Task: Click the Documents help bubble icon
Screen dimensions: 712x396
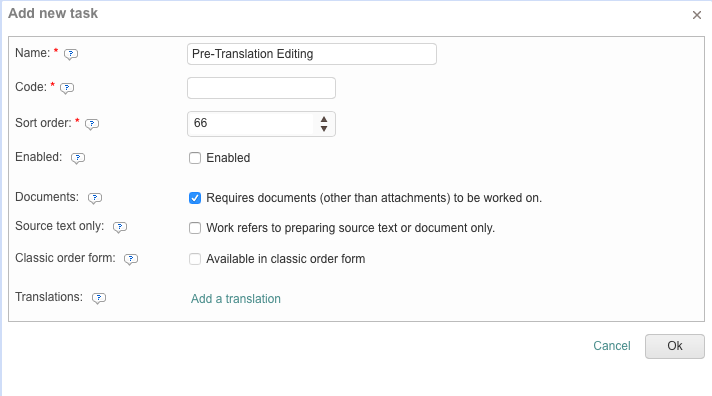Action: pyautogui.click(x=94, y=198)
